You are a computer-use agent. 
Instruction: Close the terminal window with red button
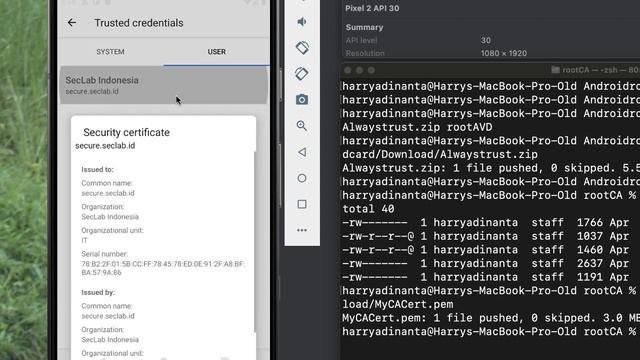point(348,70)
